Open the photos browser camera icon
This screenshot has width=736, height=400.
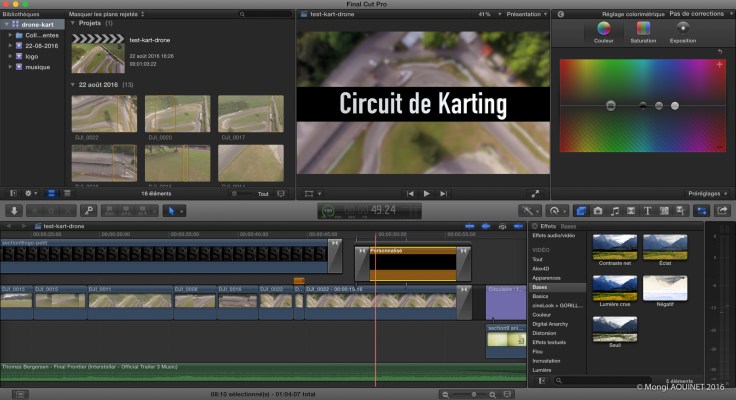click(x=597, y=211)
